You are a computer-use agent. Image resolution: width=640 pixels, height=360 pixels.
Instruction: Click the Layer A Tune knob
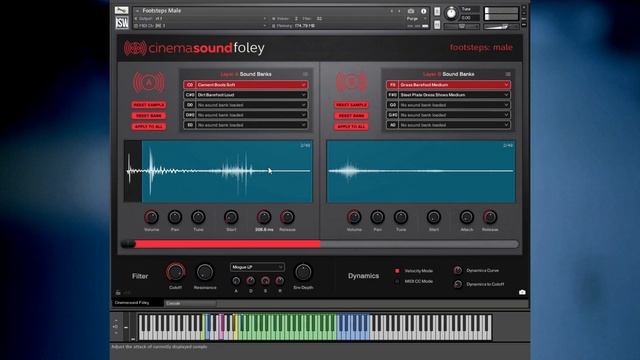198,217
